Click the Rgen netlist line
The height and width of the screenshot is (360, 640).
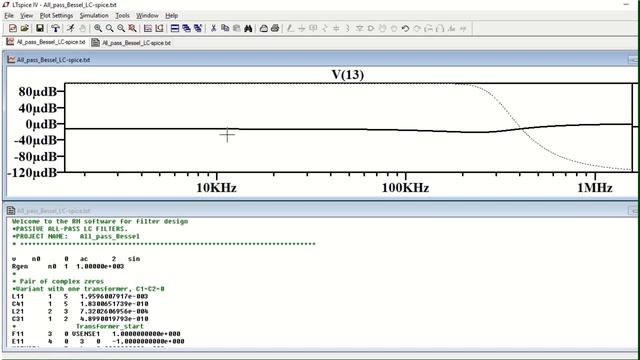pos(68,267)
